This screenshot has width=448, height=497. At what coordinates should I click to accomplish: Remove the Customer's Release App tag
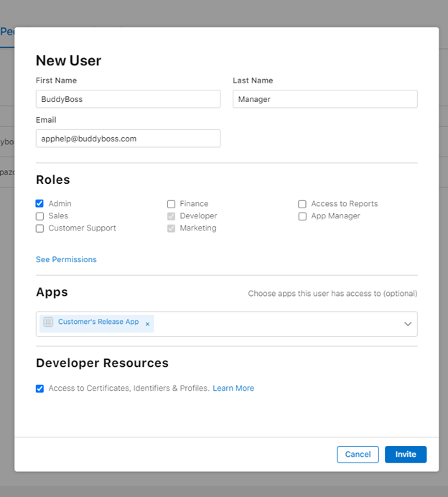(148, 324)
